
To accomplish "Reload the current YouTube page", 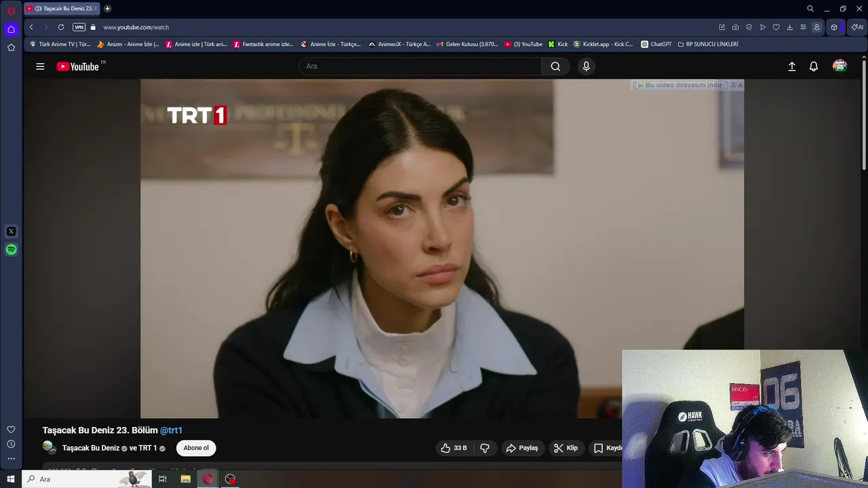I will tap(61, 27).
